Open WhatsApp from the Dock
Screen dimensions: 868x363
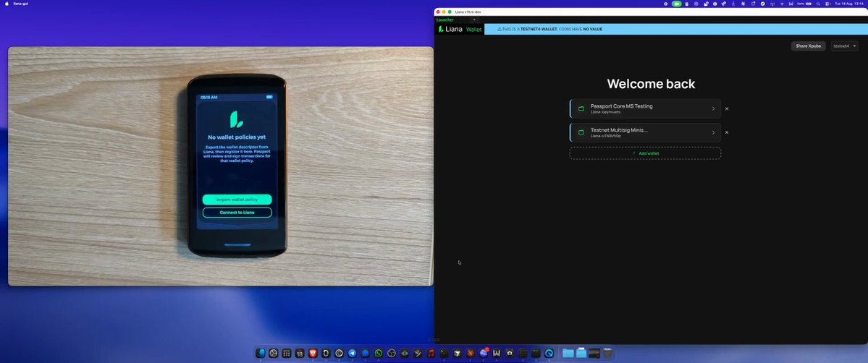pyautogui.click(x=379, y=353)
